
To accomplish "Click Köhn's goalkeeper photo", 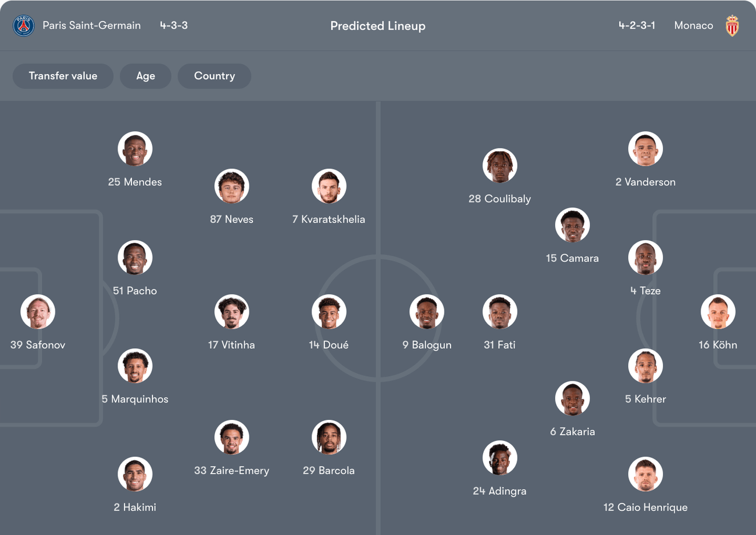I will (x=718, y=312).
